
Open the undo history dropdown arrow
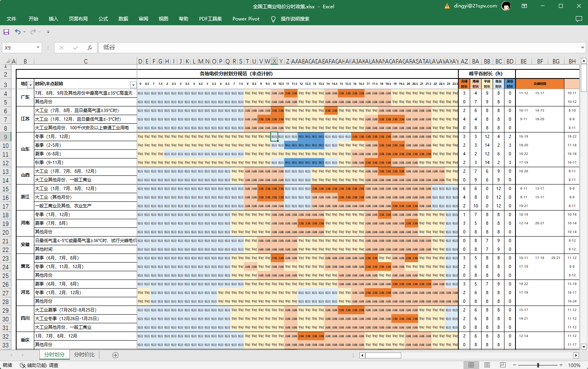(x=24, y=32)
